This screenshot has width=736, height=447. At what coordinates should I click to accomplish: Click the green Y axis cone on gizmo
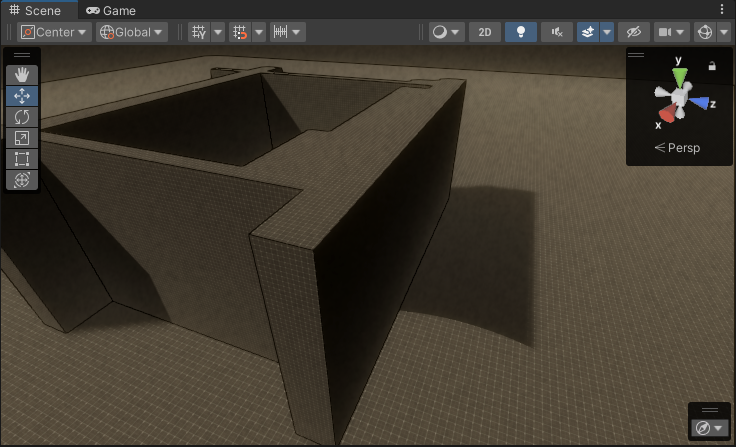click(x=680, y=77)
